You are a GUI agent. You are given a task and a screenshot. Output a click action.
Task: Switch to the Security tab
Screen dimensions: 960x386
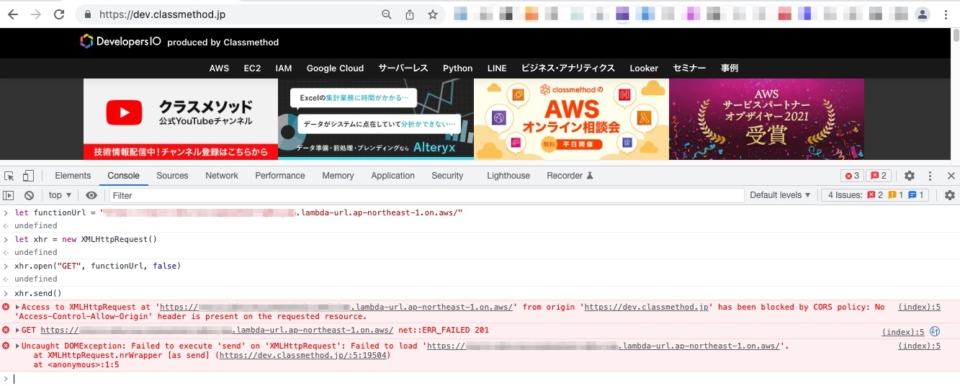point(447,176)
